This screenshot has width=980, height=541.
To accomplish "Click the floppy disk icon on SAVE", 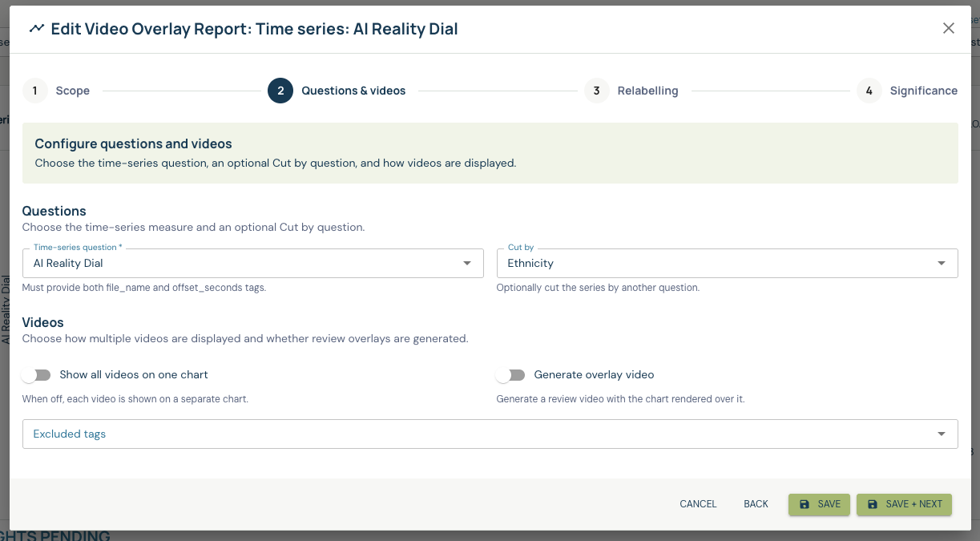I will tap(805, 504).
